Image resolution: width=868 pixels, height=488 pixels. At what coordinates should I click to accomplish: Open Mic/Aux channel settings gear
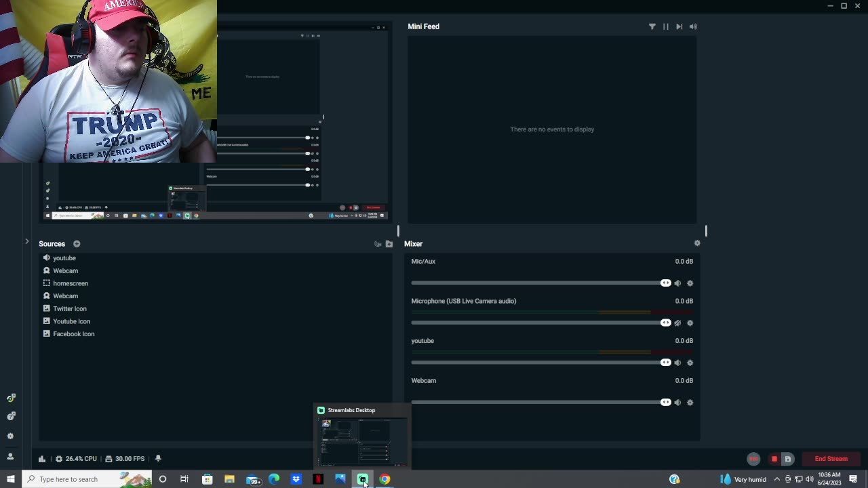(x=690, y=283)
